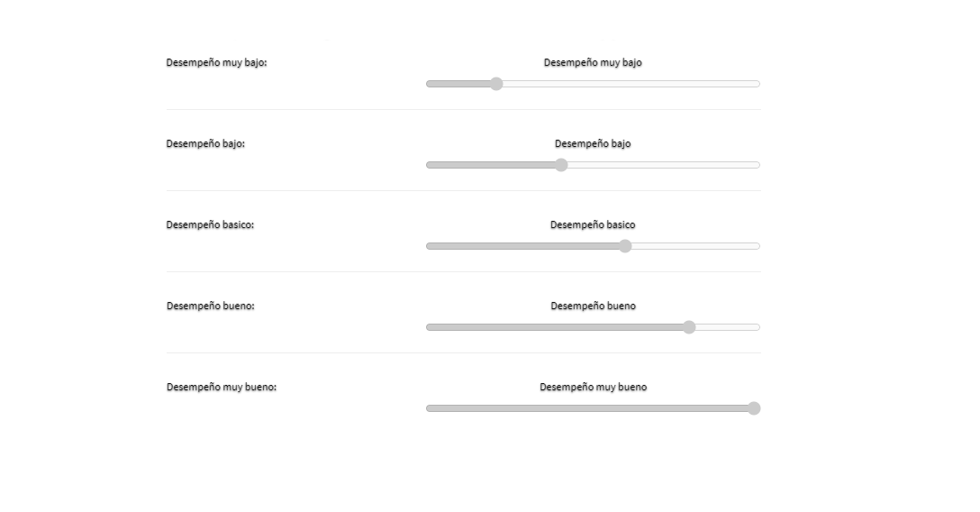This screenshot has width=980, height=512.
Task: Click the Desempeño muy bajo slider handle
Action: point(496,84)
